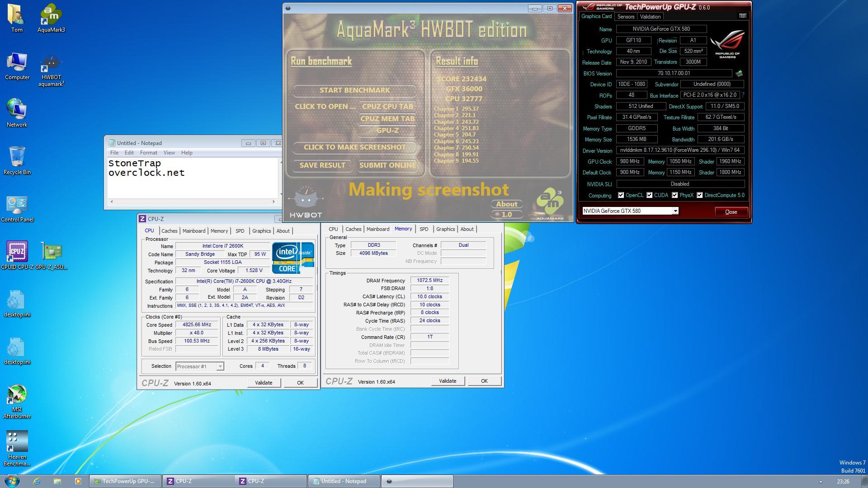The image size is (868, 488).
Task: Toggle the CUDA checkbox in GPU-Z
Action: (x=649, y=195)
